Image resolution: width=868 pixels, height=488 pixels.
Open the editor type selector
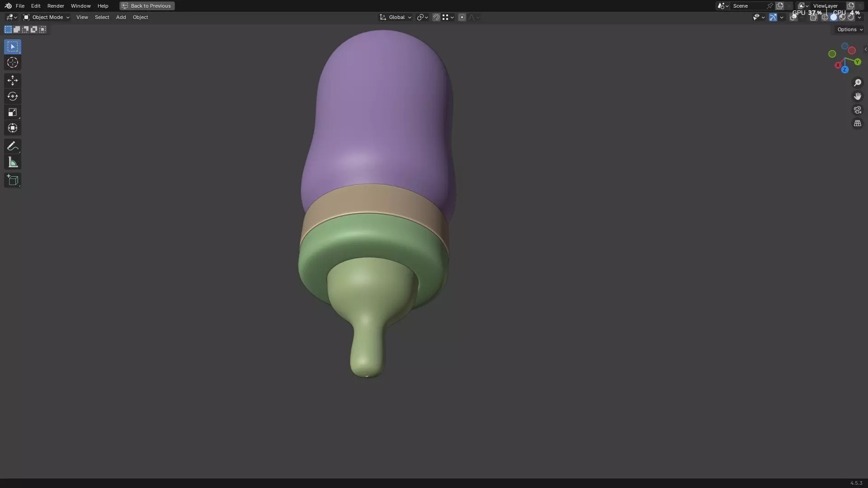pyautogui.click(x=11, y=17)
